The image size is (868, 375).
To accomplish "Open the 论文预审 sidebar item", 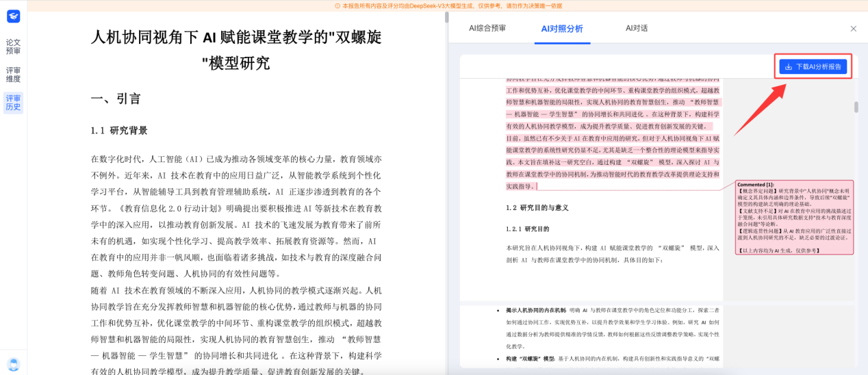I will (13, 47).
